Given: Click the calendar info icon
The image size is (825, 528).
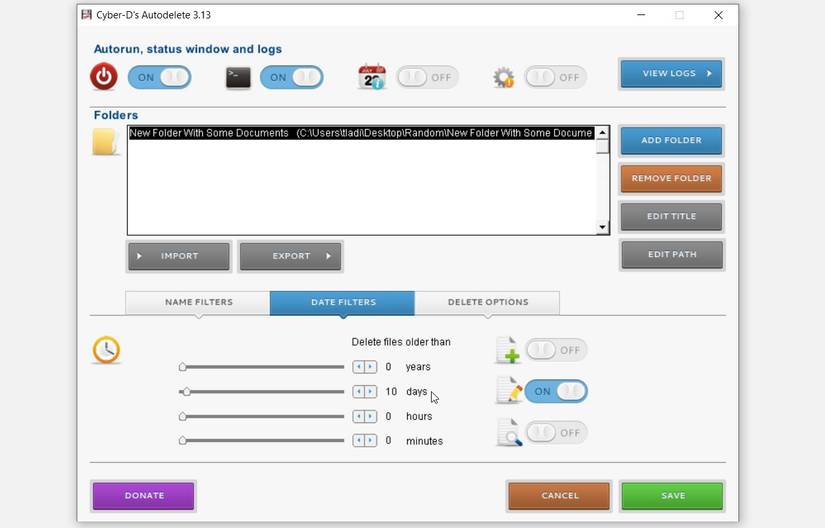Looking at the screenshot, I should pyautogui.click(x=371, y=77).
